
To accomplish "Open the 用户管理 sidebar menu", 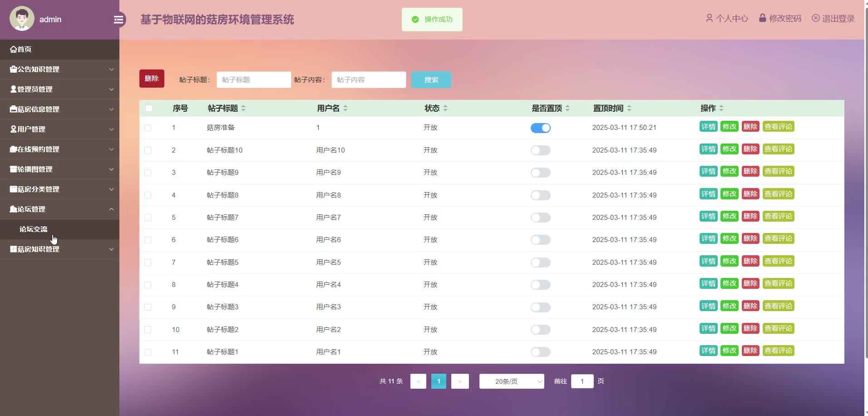I will pos(59,129).
